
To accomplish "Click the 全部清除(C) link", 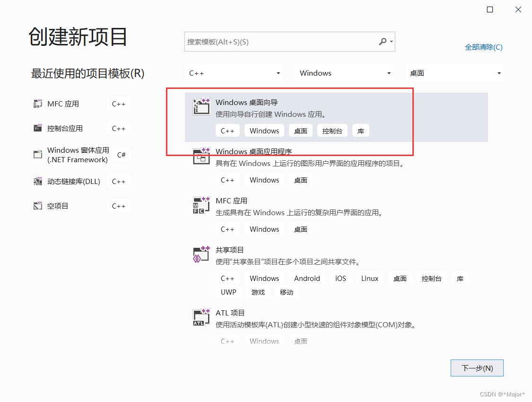I will [484, 47].
